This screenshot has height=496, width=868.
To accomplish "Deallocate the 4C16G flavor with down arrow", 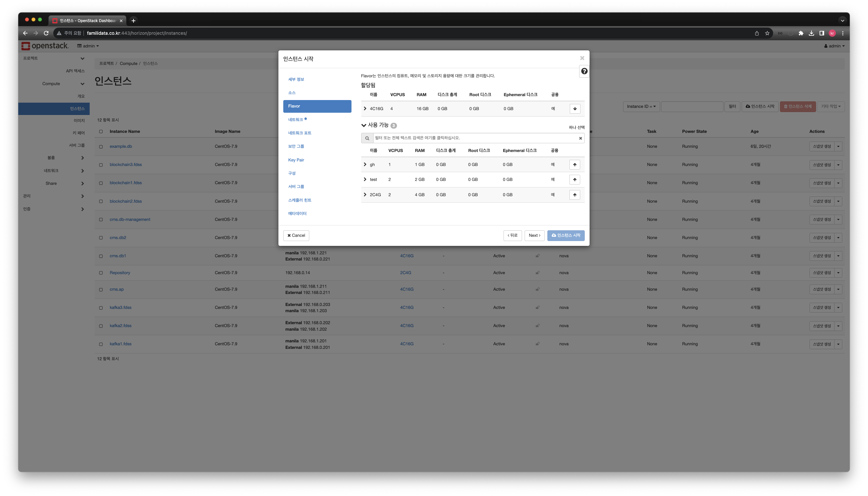I will 575,109.
